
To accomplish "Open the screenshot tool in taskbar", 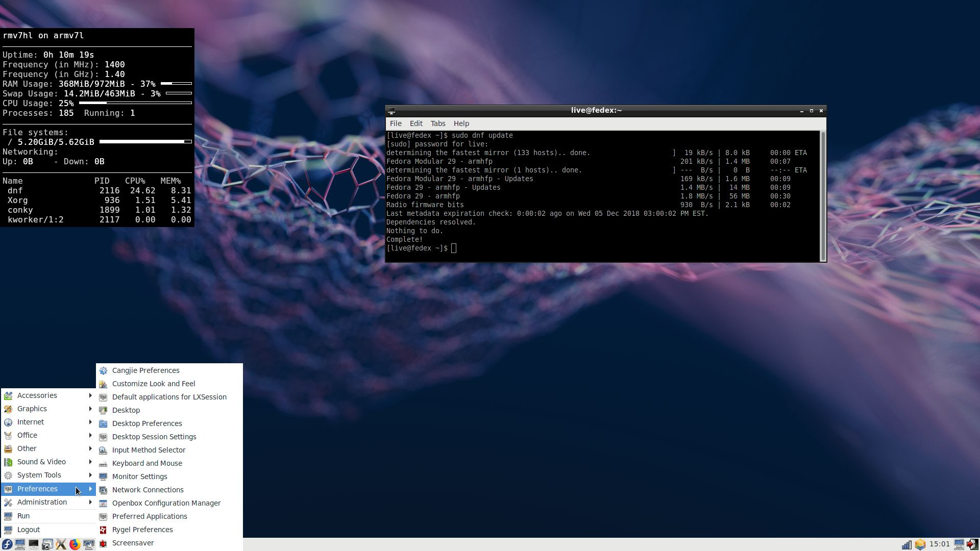I will [47, 544].
